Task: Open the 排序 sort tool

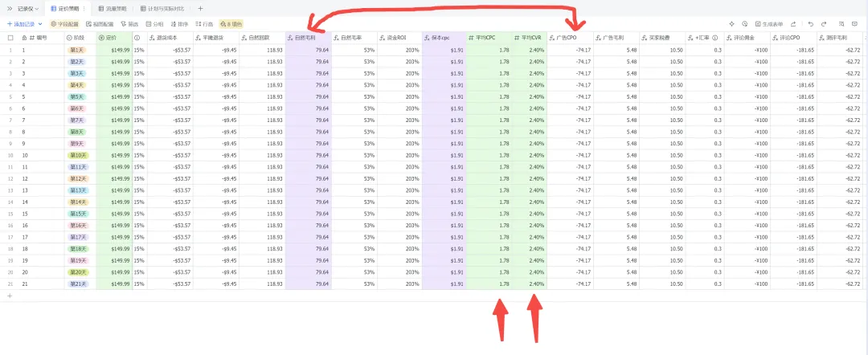Action: pos(180,24)
